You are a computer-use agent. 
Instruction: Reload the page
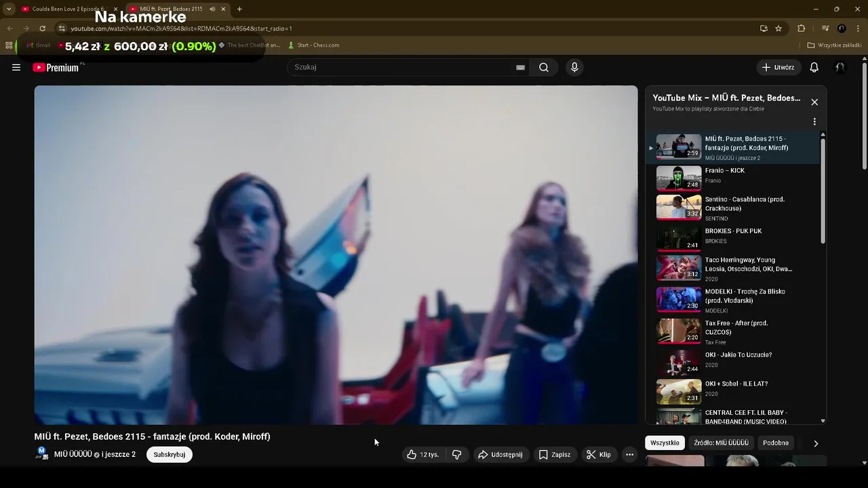42,28
